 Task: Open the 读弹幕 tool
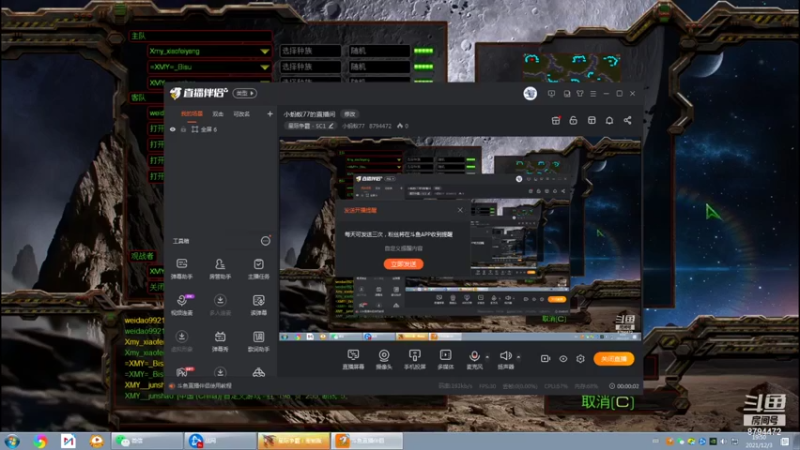(259, 305)
